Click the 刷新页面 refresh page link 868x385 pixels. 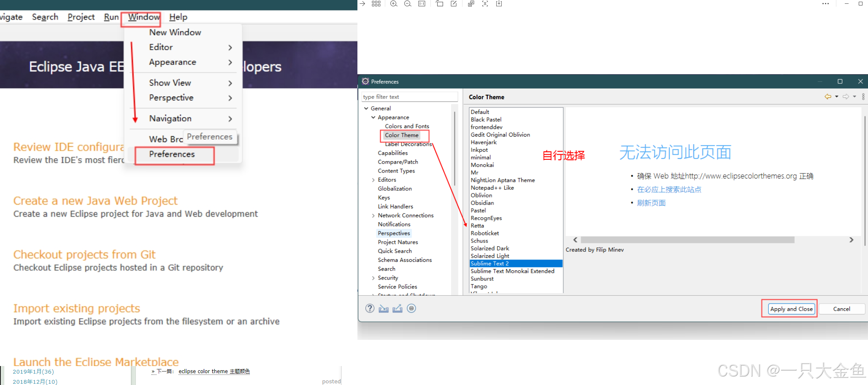[651, 203]
